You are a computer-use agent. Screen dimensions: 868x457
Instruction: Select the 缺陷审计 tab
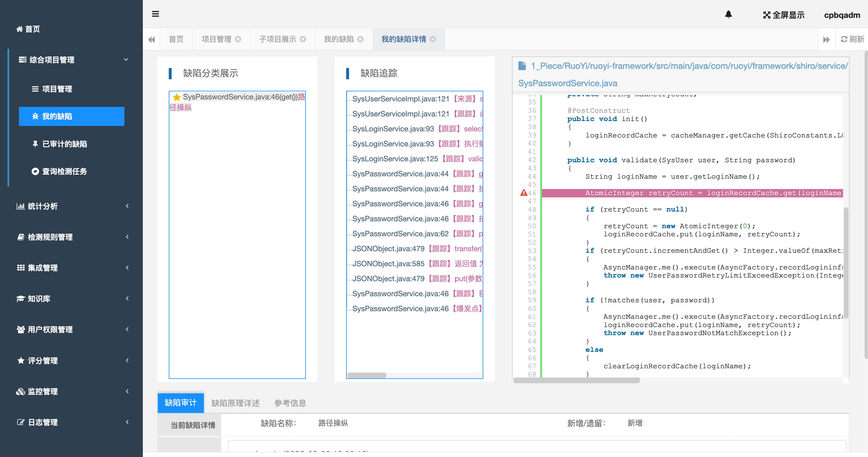click(181, 403)
